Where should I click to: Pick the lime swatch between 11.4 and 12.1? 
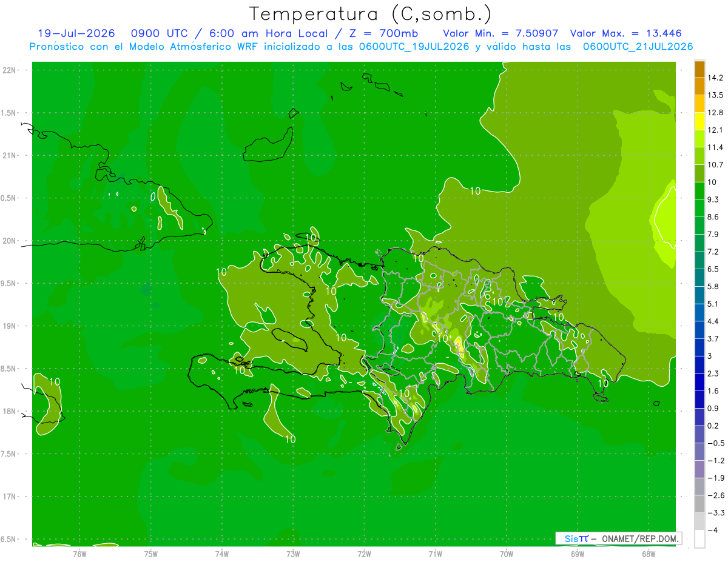699,139
